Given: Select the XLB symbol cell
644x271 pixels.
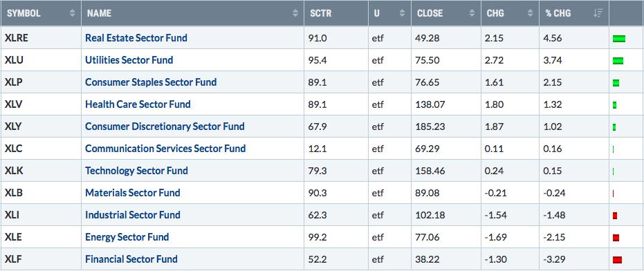Looking at the screenshot, I should click(x=41, y=193).
